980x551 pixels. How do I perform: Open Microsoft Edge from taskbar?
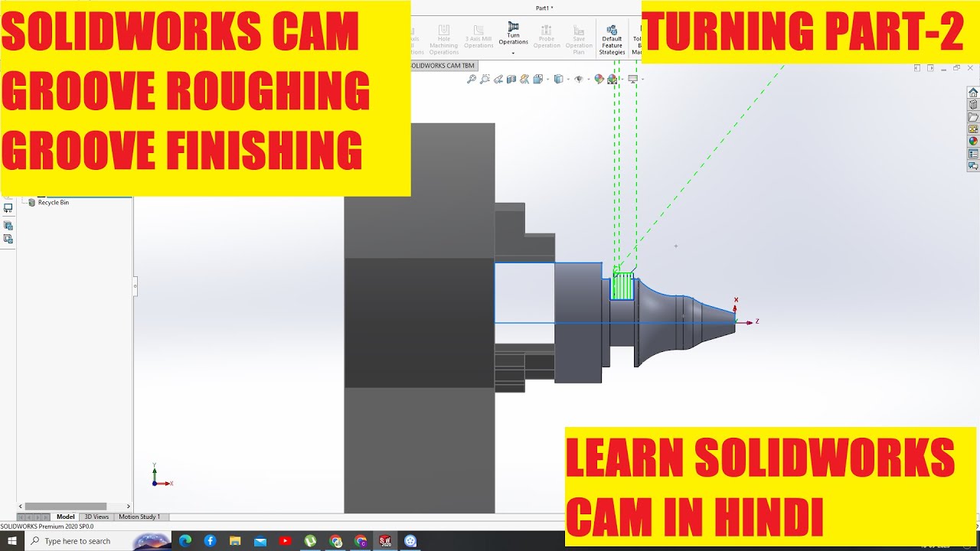[x=185, y=541]
